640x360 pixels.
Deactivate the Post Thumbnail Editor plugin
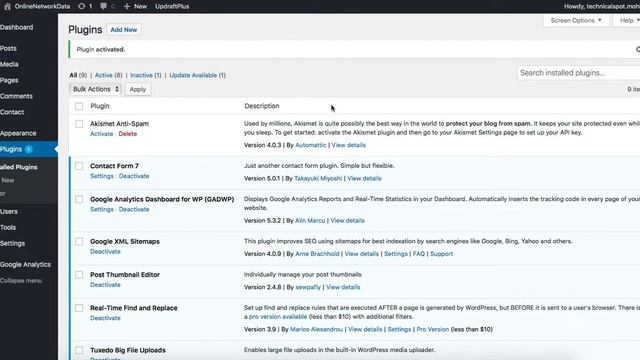pos(105,285)
